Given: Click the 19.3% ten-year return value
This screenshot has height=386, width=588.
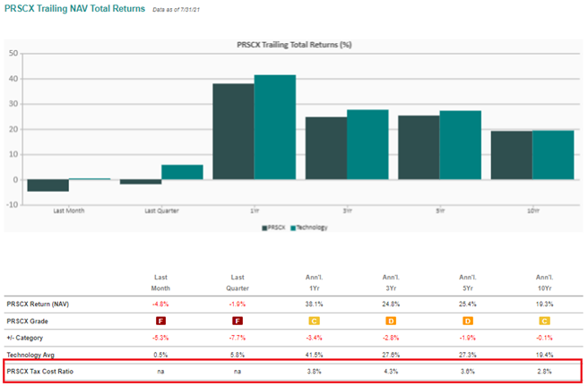Looking at the screenshot, I should [x=544, y=305].
